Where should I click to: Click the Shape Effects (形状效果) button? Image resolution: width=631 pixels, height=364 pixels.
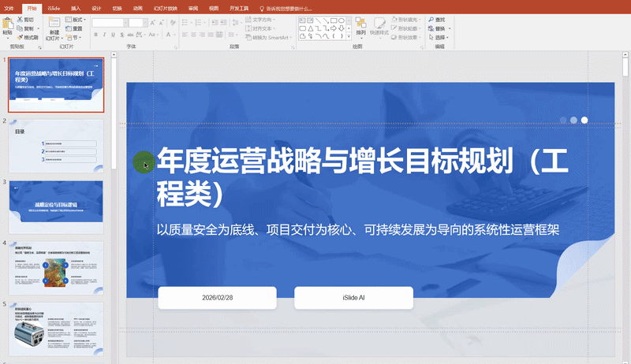coord(405,37)
